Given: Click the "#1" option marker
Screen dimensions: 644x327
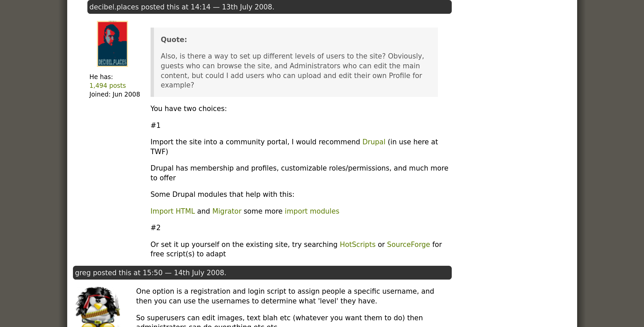Looking at the screenshot, I should point(156,125).
